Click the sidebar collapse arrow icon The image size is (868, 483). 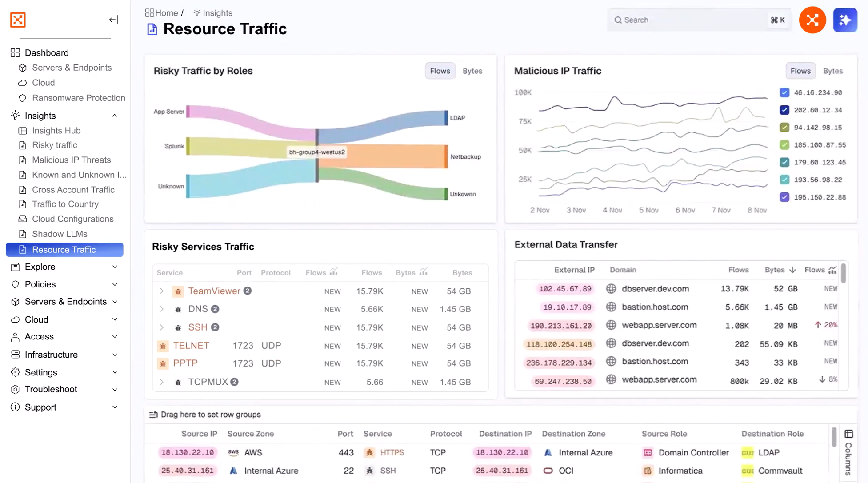113,20
